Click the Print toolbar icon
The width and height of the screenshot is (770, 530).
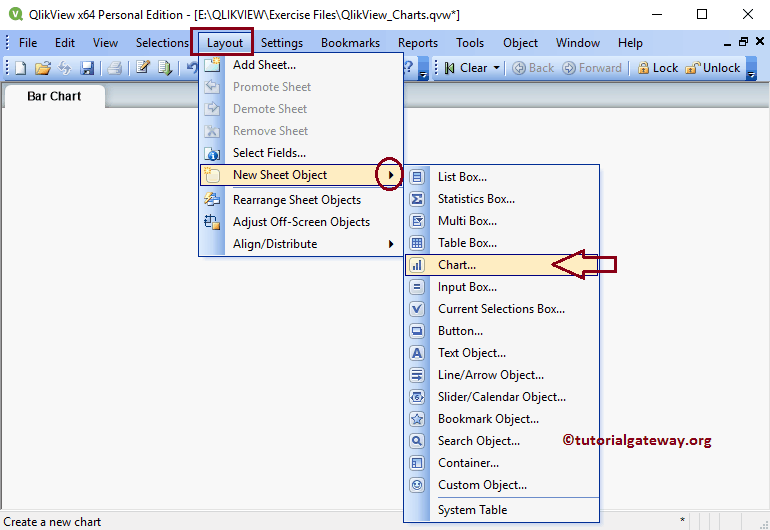click(x=114, y=68)
